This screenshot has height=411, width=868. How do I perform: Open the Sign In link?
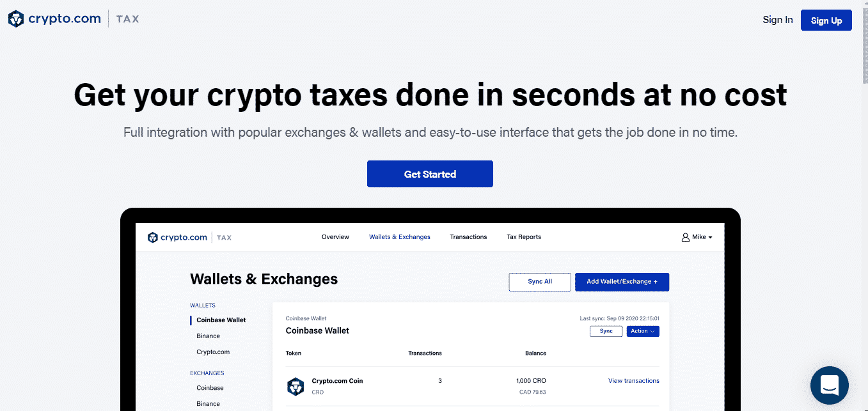click(x=778, y=20)
